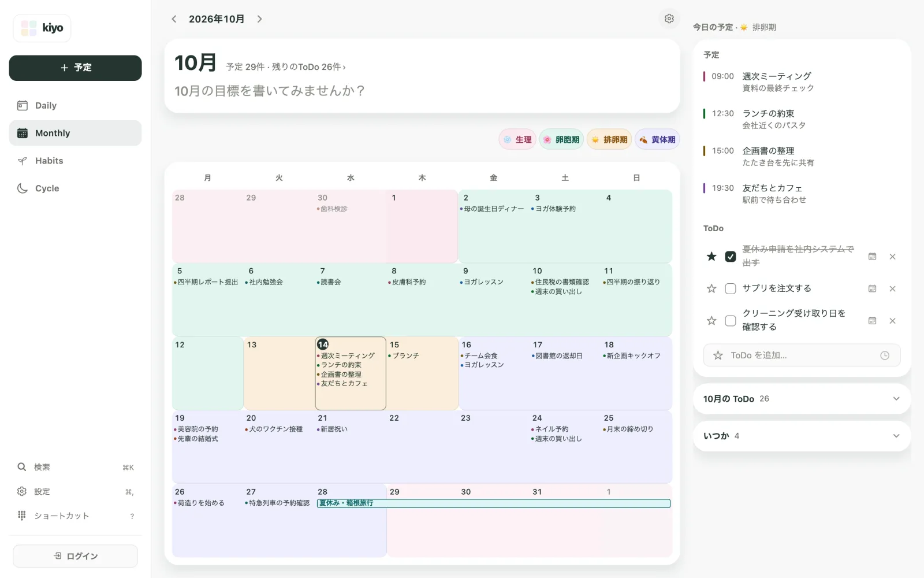Open calendar icon for 夏休み申請 todo

coord(872,257)
